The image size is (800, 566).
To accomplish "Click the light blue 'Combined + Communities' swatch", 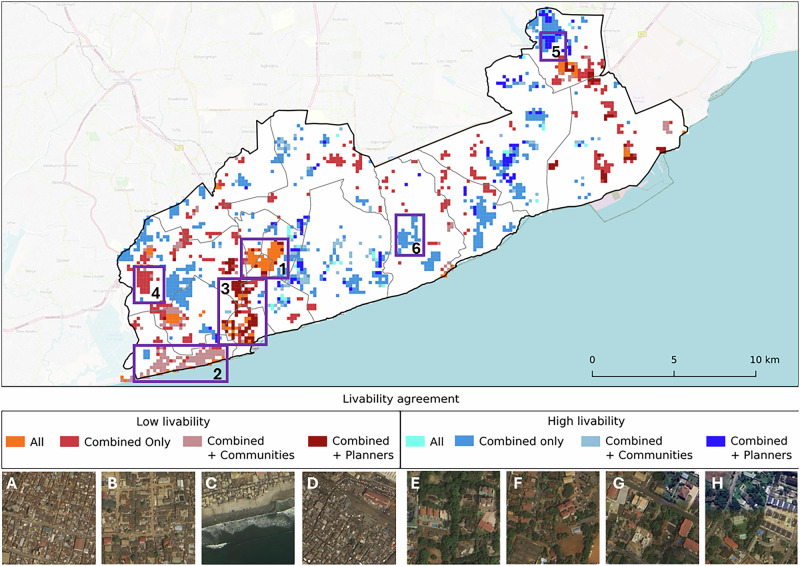I will [x=590, y=441].
